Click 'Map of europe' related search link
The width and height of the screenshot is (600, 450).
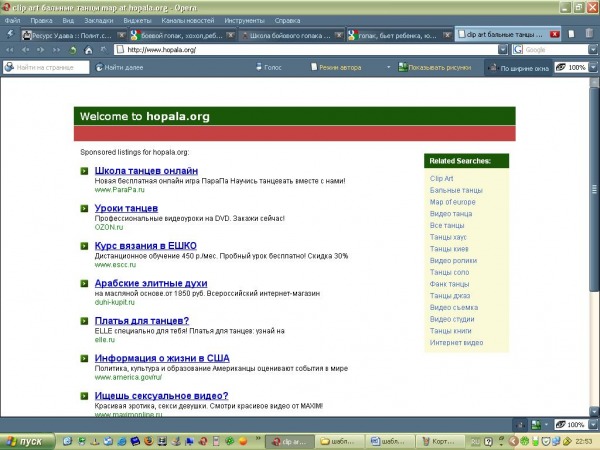click(452, 202)
